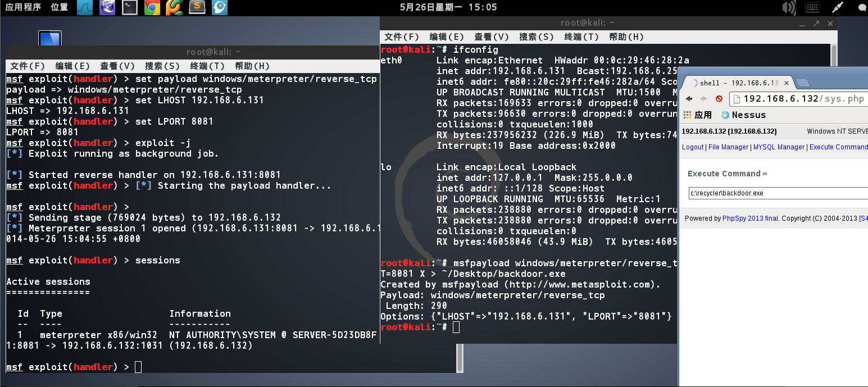868x387 pixels.
Task: Select the shell - 192.168.6.13 browser tab
Action: click(x=736, y=83)
